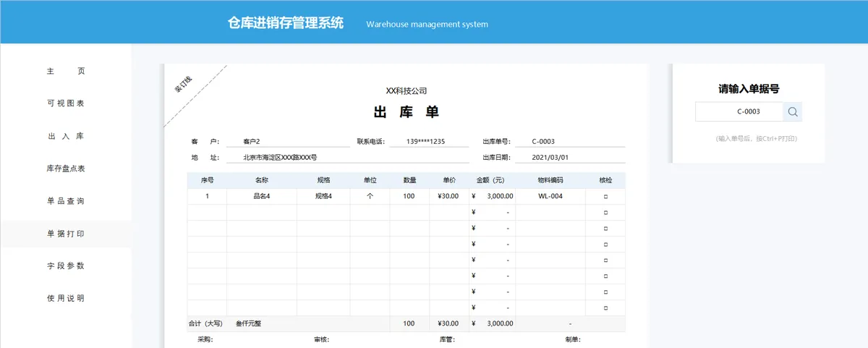Screen dimensions: 868x348
Task: Click the 制单 signature label
Action: [573, 339]
